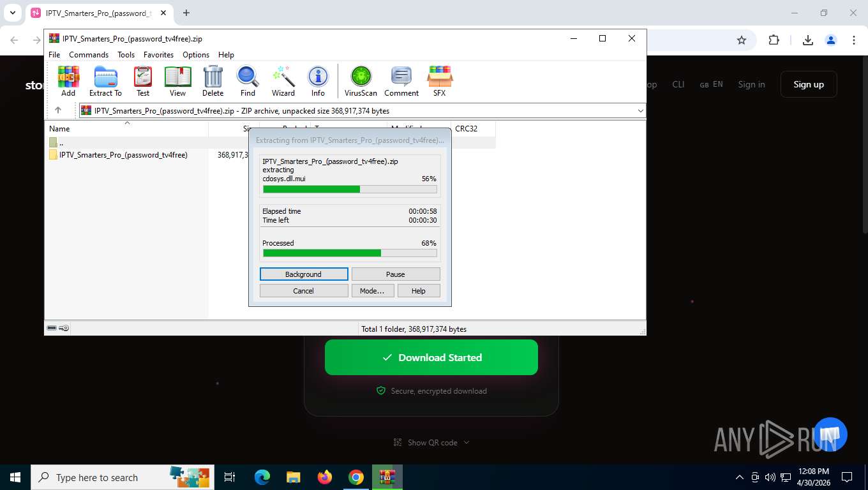Open a new Chrome tab
Viewport: 868px width, 490px height.
[186, 13]
